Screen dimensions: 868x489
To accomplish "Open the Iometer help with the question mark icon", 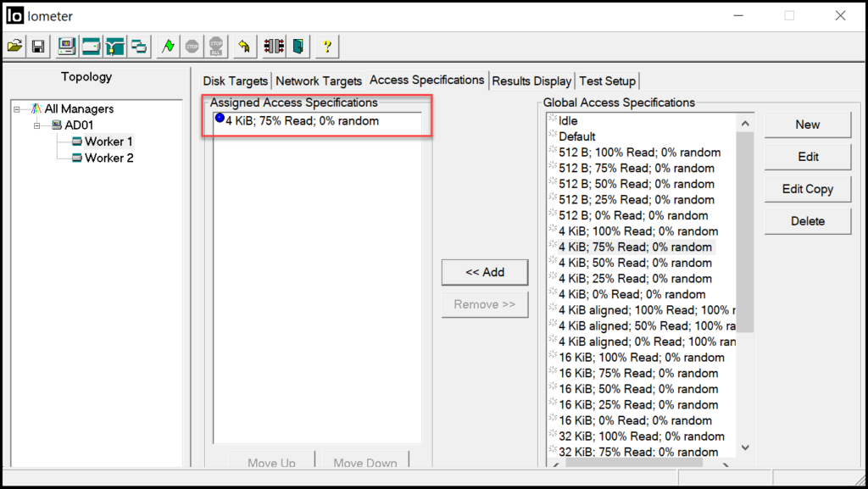I will 326,47.
